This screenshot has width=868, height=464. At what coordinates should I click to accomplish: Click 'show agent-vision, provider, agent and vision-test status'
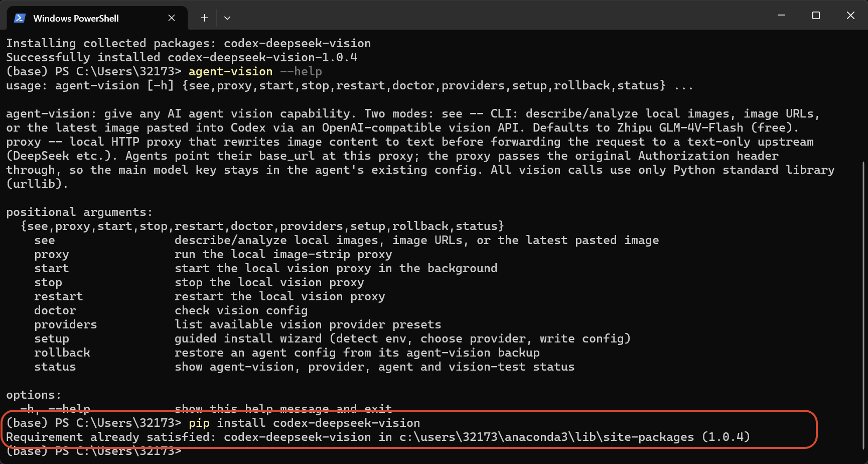click(375, 367)
